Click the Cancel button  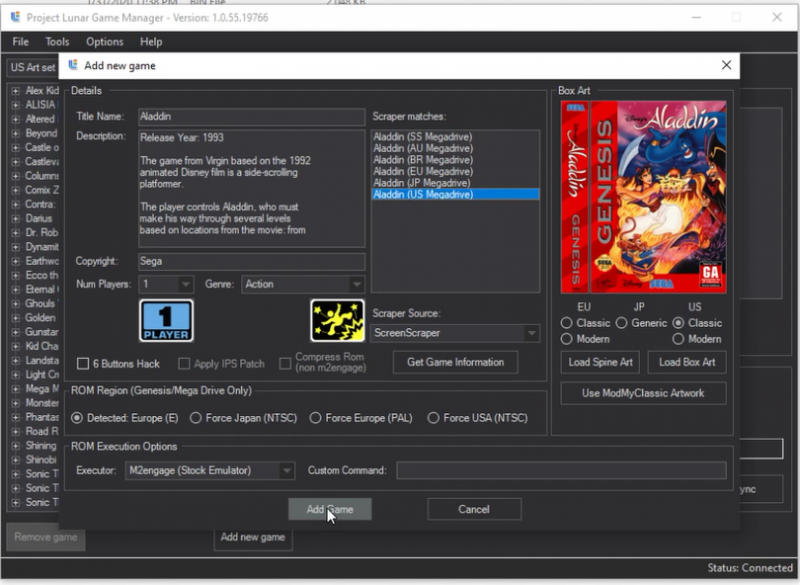pos(474,510)
